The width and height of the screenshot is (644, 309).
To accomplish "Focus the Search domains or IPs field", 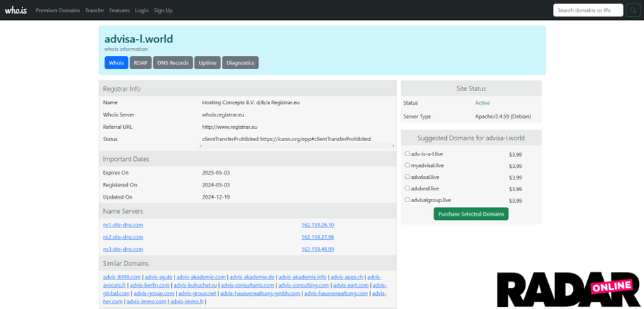I will 588,10.
